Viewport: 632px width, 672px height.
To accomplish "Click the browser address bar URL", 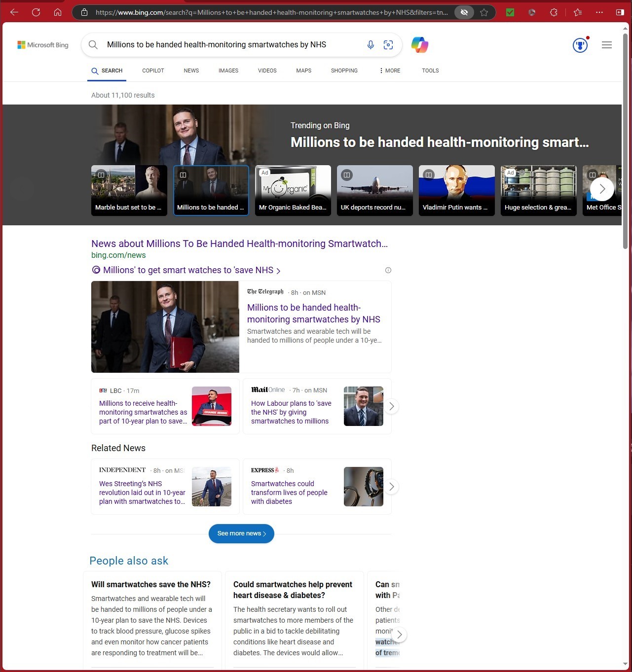I will pyautogui.click(x=271, y=12).
